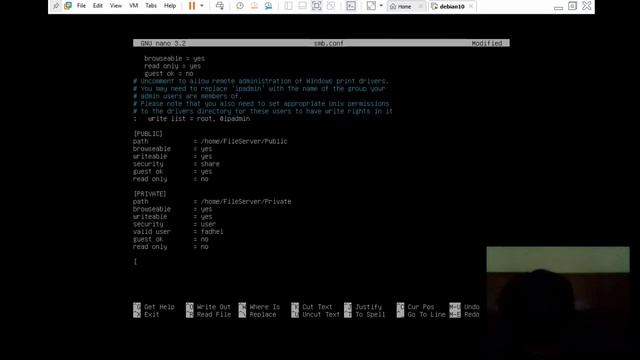The image size is (640, 360).
Task: Expand the power options dropdown arrow
Action: 202,6
